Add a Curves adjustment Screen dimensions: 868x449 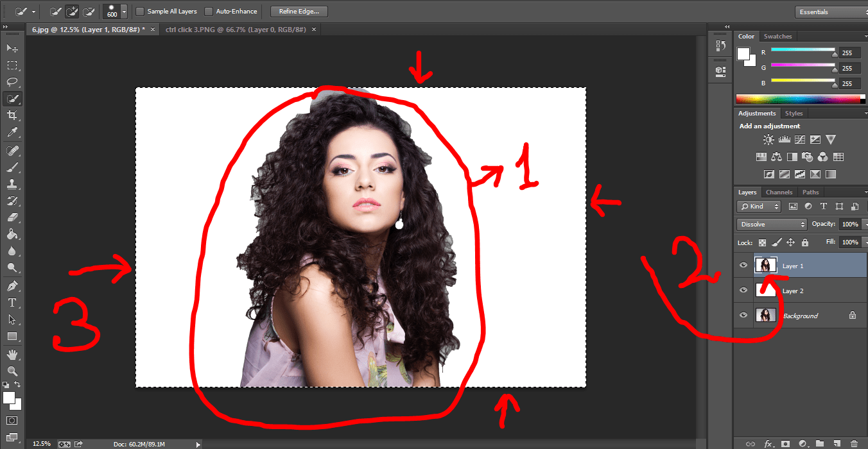point(799,139)
